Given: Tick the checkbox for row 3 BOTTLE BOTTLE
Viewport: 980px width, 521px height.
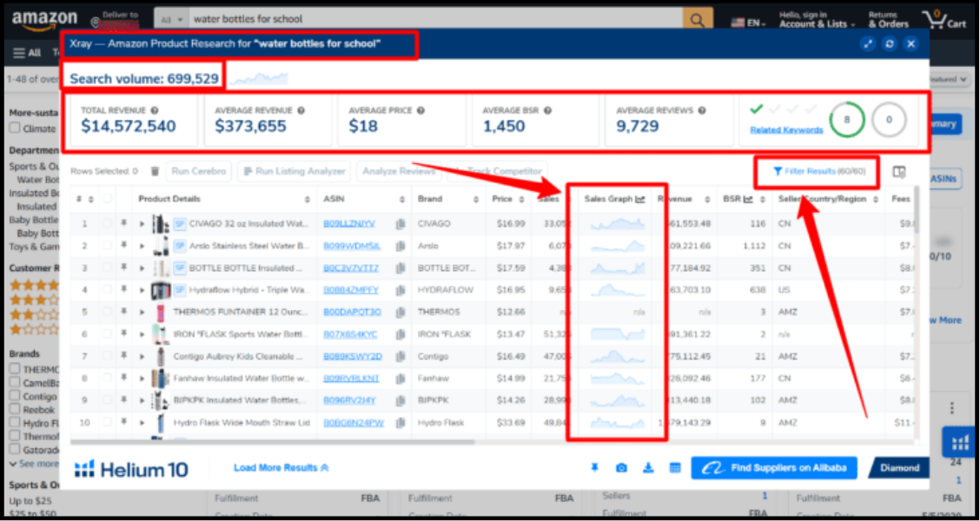Looking at the screenshot, I should (x=108, y=268).
